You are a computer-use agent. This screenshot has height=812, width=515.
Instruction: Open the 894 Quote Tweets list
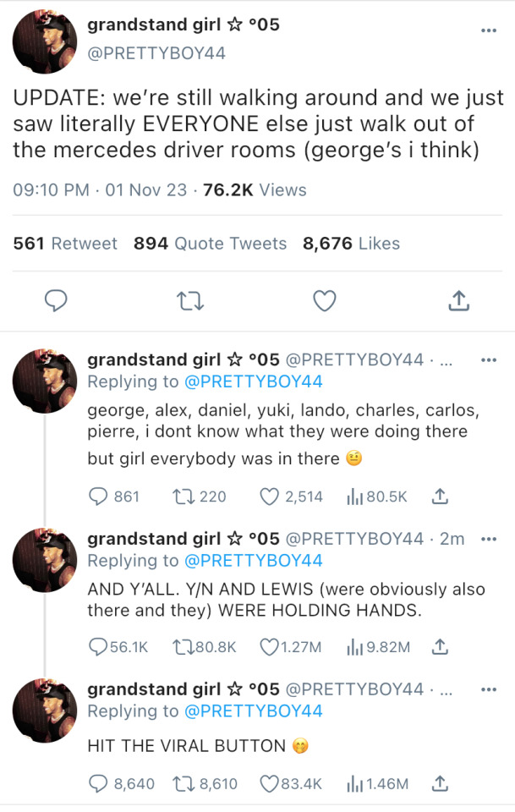(210, 244)
